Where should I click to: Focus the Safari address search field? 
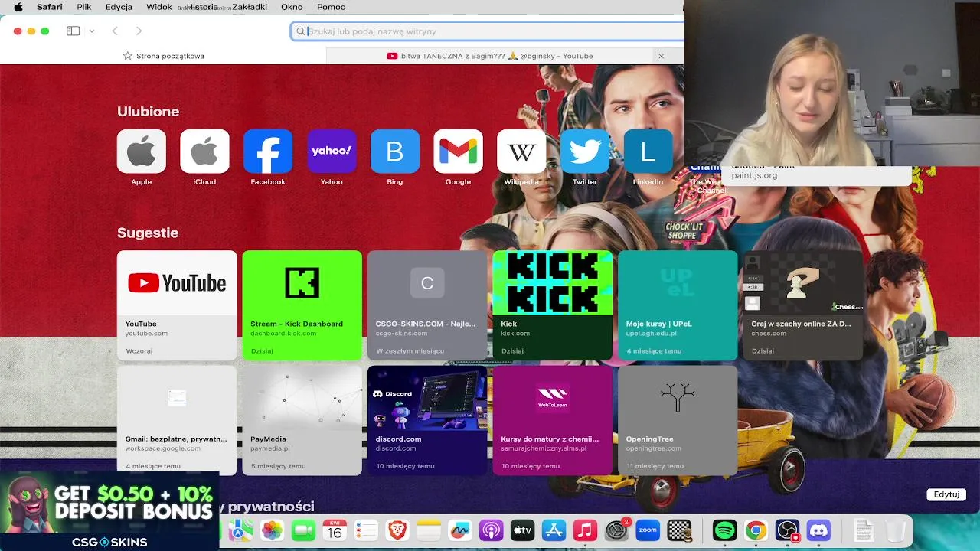(x=487, y=31)
